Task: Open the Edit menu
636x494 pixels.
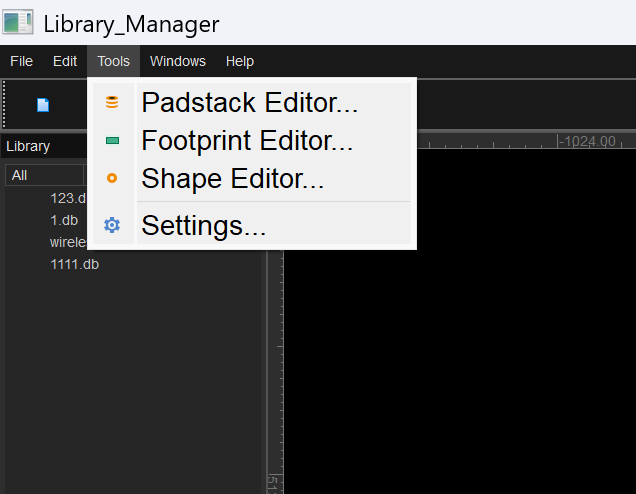Action: click(x=65, y=61)
